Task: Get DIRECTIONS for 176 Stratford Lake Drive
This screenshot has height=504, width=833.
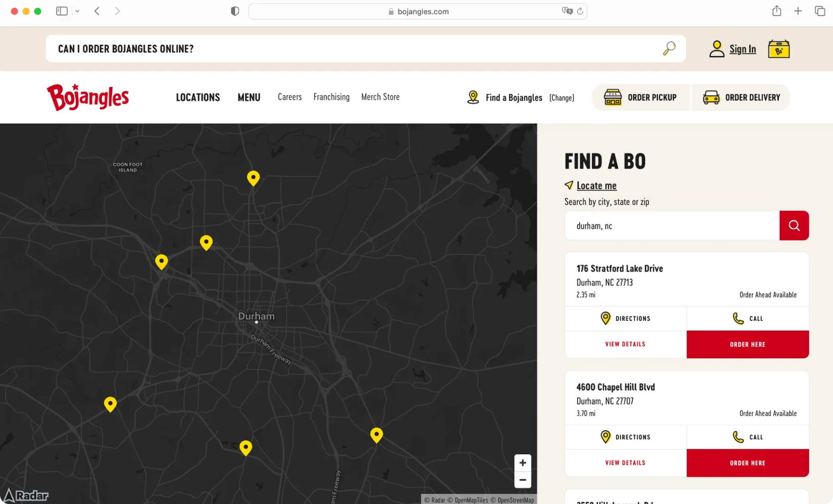Action: (x=626, y=318)
